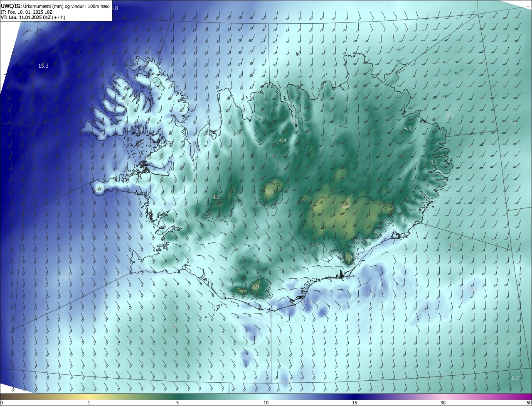This screenshot has height=406, width=532.
Task: Click the 0 tick on the colour scale
Action: [2, 403]
